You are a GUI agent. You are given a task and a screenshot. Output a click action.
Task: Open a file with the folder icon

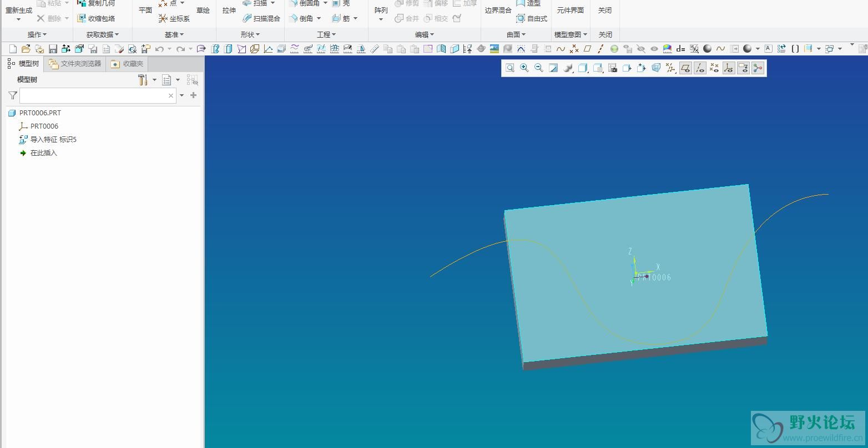pyautogui.click(x=26, y=49)
